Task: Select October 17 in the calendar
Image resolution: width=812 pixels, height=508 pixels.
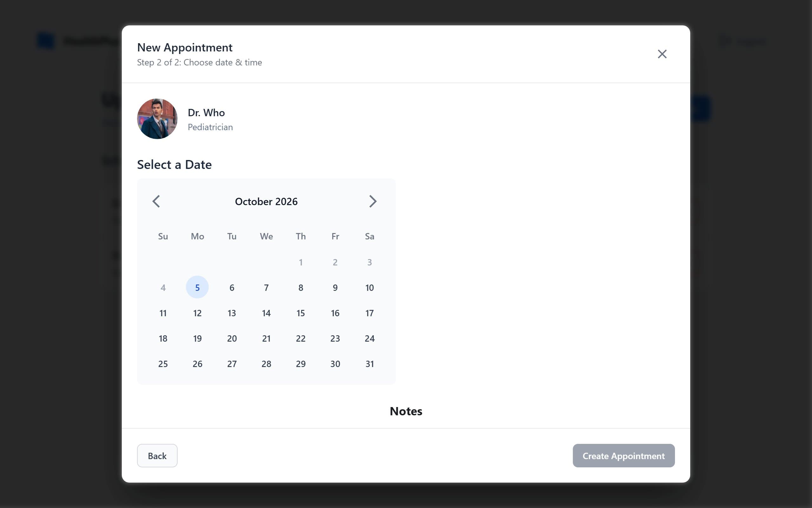Action: click(370, 313)
